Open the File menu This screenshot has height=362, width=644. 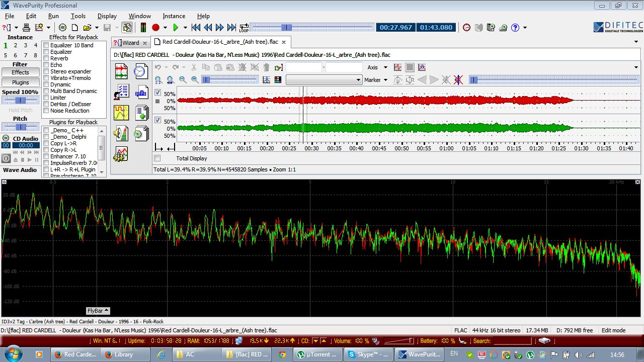point(10,16)
